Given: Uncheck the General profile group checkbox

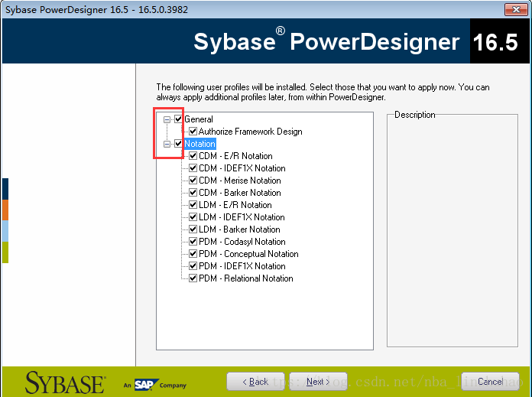Looking at the screenshot, I should pos(178,119).
